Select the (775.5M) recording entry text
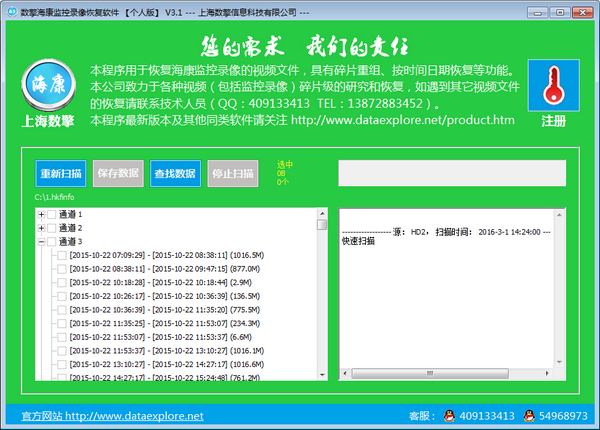Image resolution: width=600 pixels, height=430 pixels. tap(165, 310)
